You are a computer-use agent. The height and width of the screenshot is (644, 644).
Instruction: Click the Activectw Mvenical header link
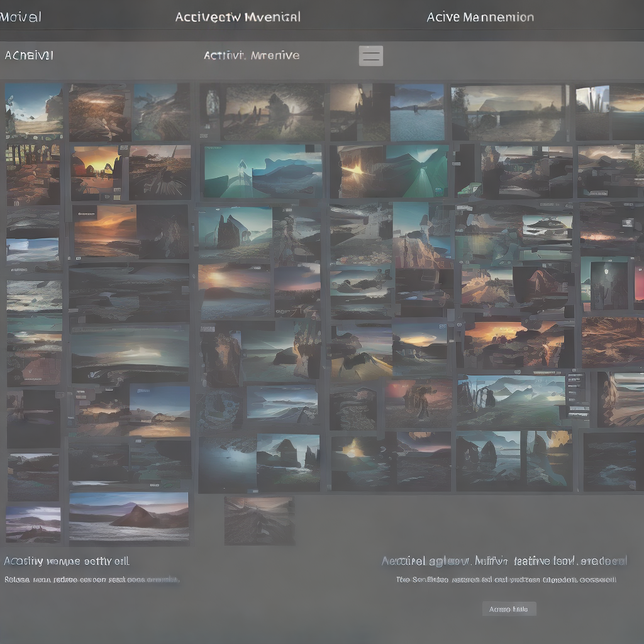pos(238,17)
